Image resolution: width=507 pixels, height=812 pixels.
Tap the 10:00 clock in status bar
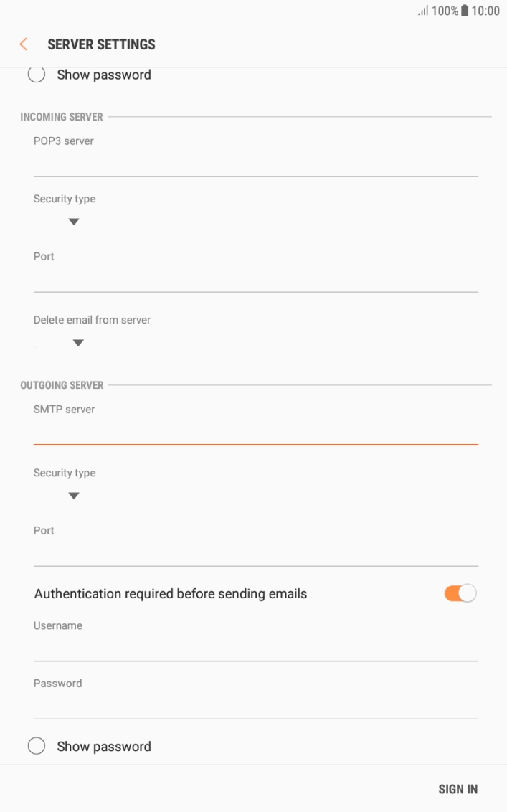485,11
